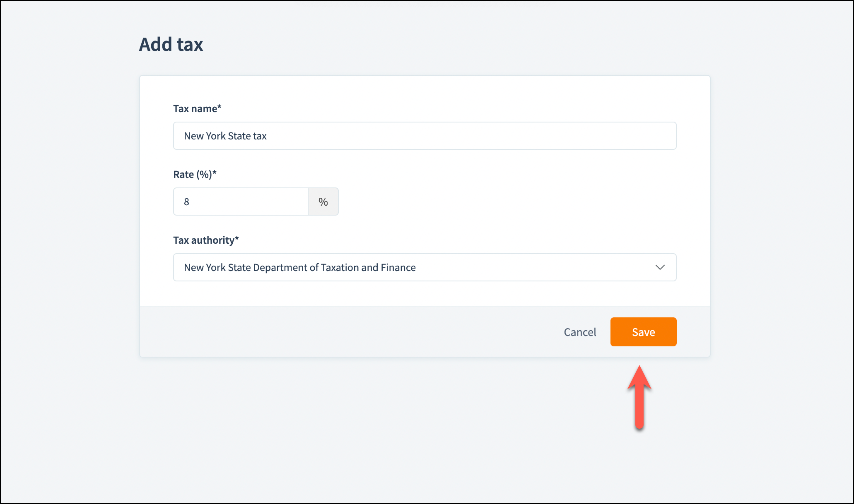Select the "New York State Department" option text

tap(300, 267)
